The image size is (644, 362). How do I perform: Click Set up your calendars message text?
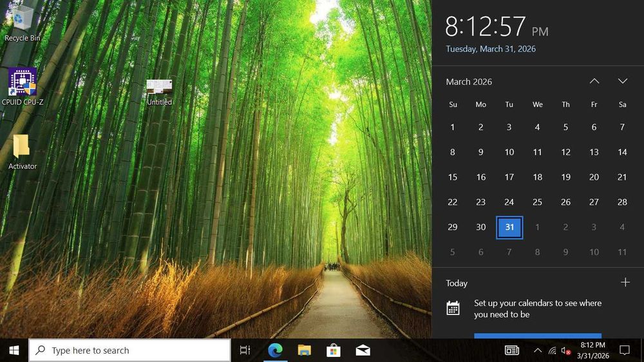(x=538, y=309)
